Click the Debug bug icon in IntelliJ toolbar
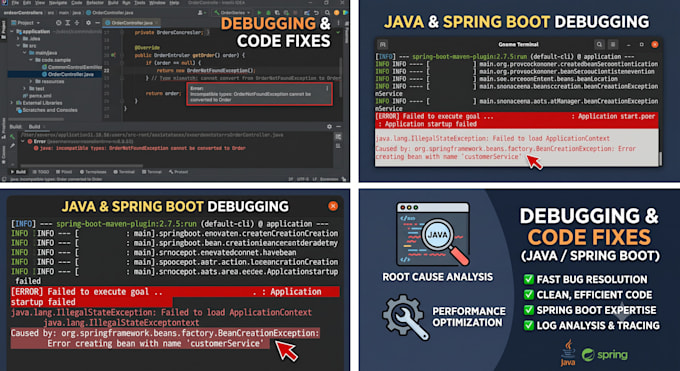 (268, 13)
